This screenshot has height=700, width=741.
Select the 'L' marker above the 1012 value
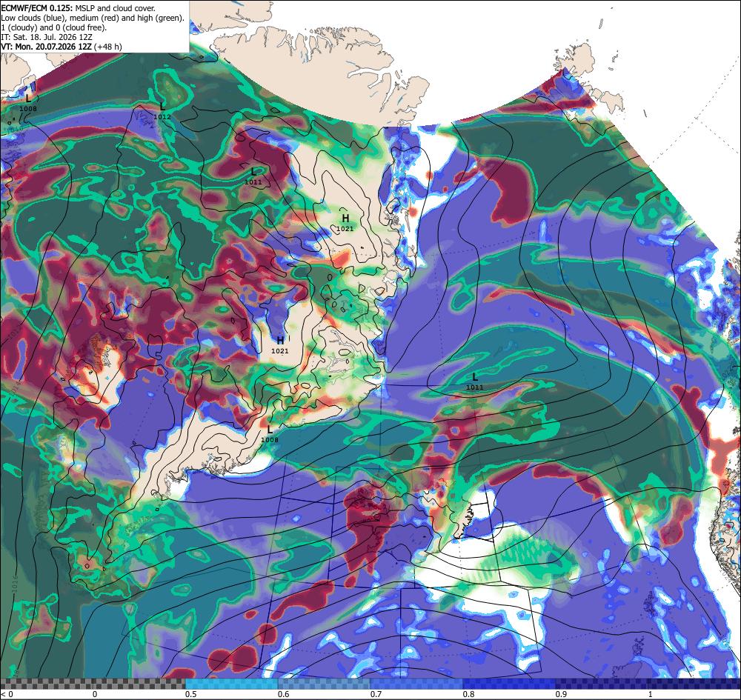coord(162,106)
